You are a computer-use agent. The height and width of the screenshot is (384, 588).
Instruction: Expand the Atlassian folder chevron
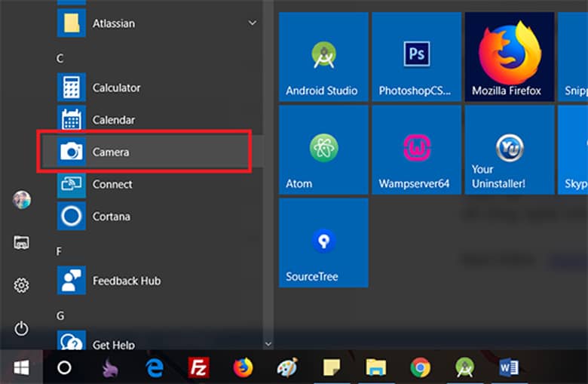click(253, 23)
